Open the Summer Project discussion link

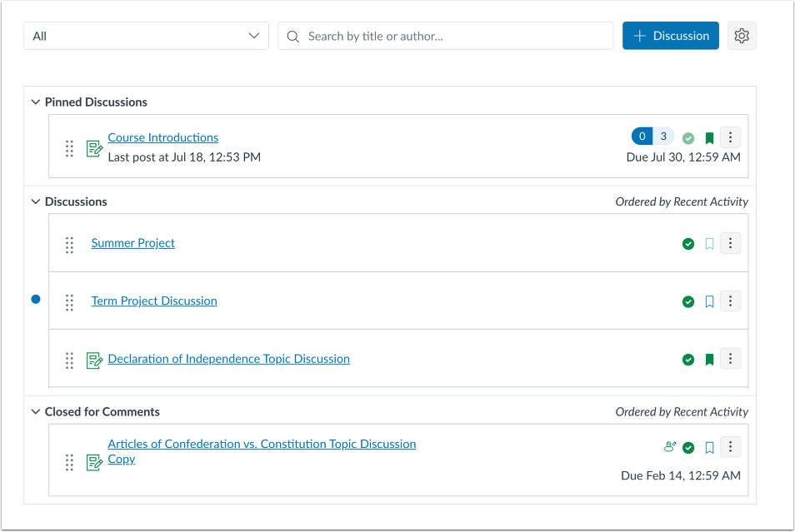tap(132, 243)
